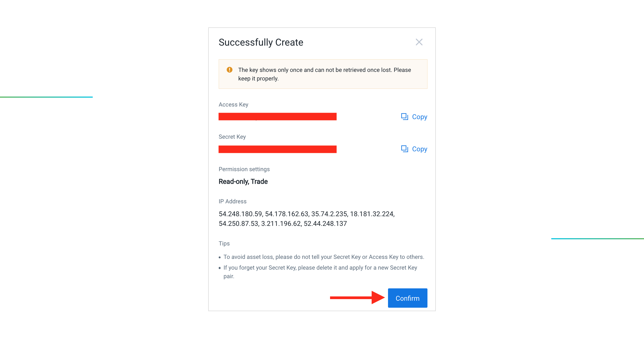Click the Secret Key field label

[232, 137]
